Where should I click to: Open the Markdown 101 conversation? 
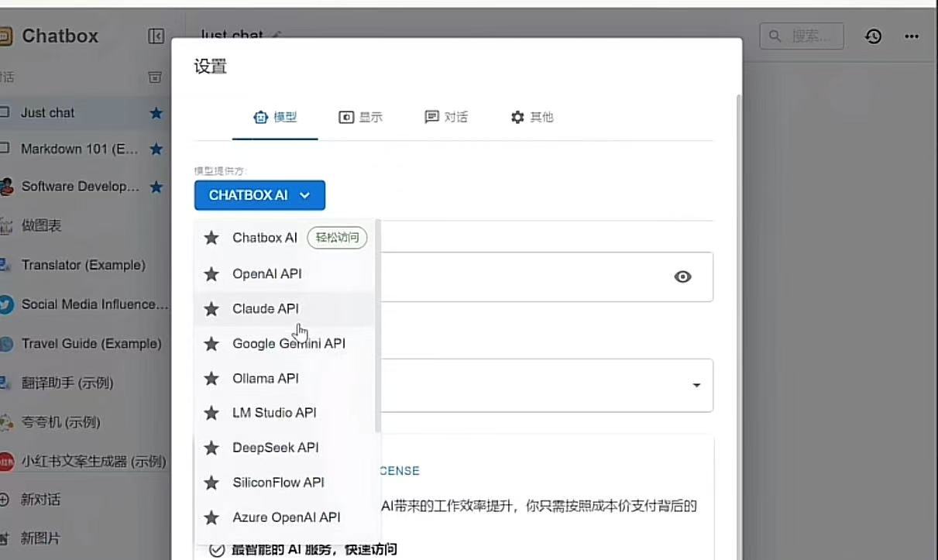[84, 149]
